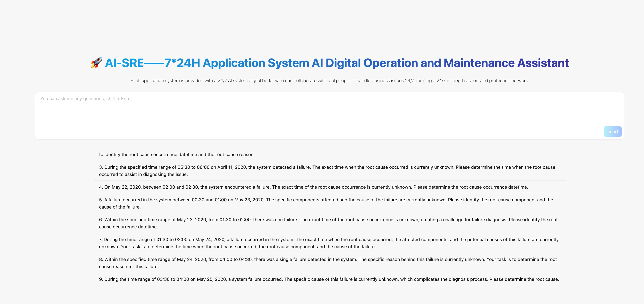Click the 'shift + Enter' placeholder hint text
Image resolution: width=644 pixels, height=304 pixels.
coord(119,99)
